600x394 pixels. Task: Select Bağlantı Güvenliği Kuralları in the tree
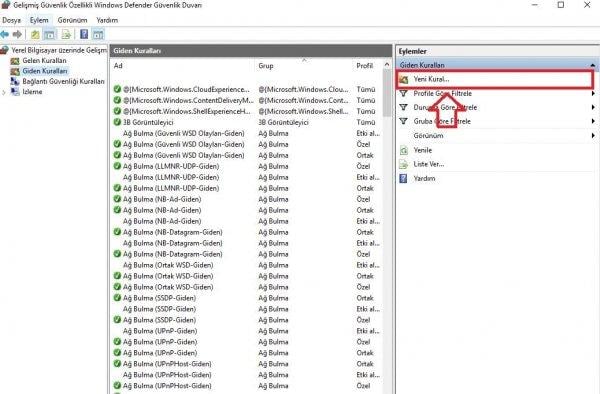click(63, 81)
